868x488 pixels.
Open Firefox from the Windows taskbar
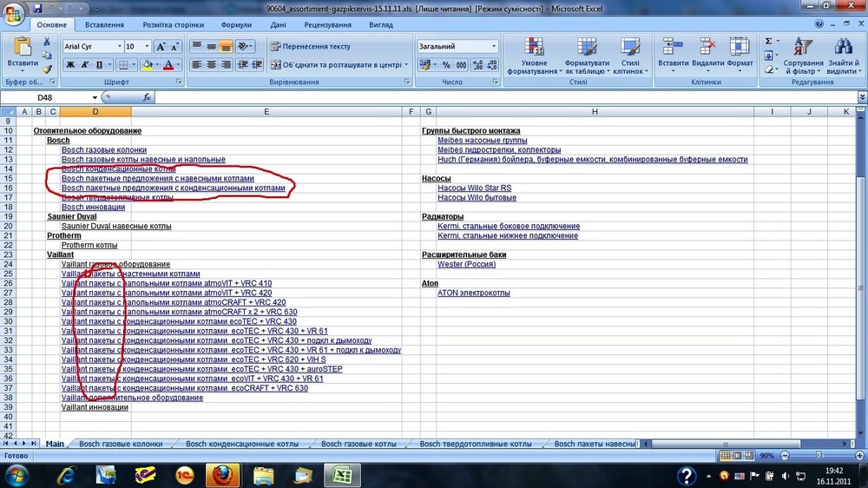[221, 474]
